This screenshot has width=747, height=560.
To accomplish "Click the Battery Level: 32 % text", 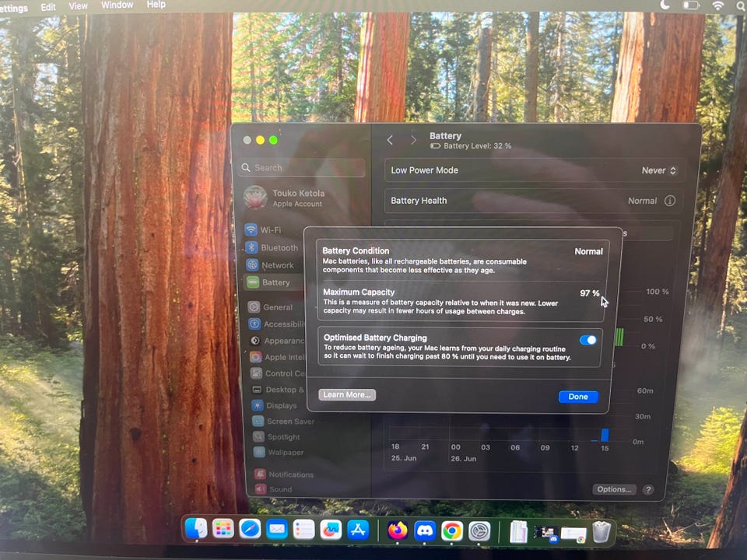I will (477, 145).
